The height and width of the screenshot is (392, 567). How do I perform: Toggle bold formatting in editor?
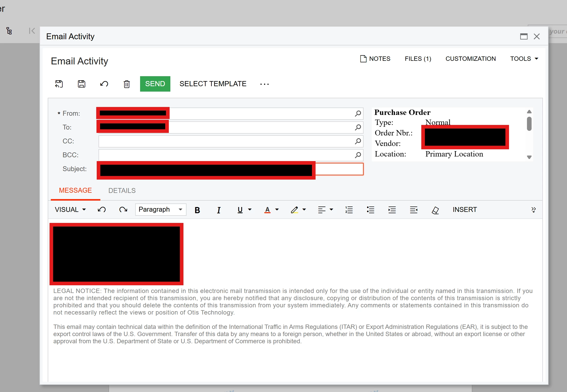(197, 210)
